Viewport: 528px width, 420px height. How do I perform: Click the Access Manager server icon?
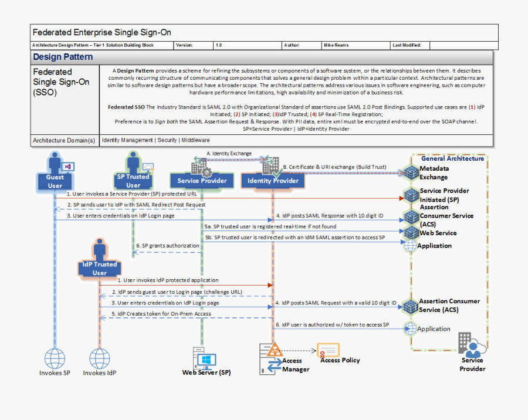point(271,358)
